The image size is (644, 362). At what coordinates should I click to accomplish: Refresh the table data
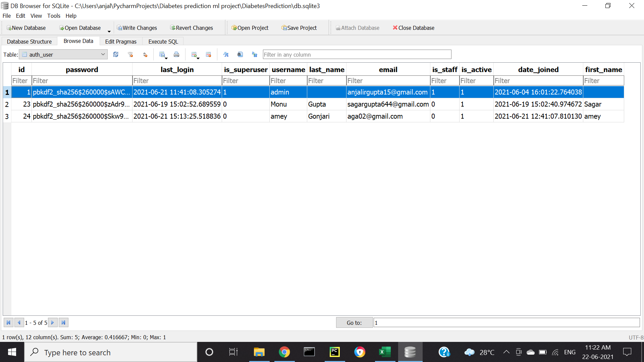coord(116,54)
